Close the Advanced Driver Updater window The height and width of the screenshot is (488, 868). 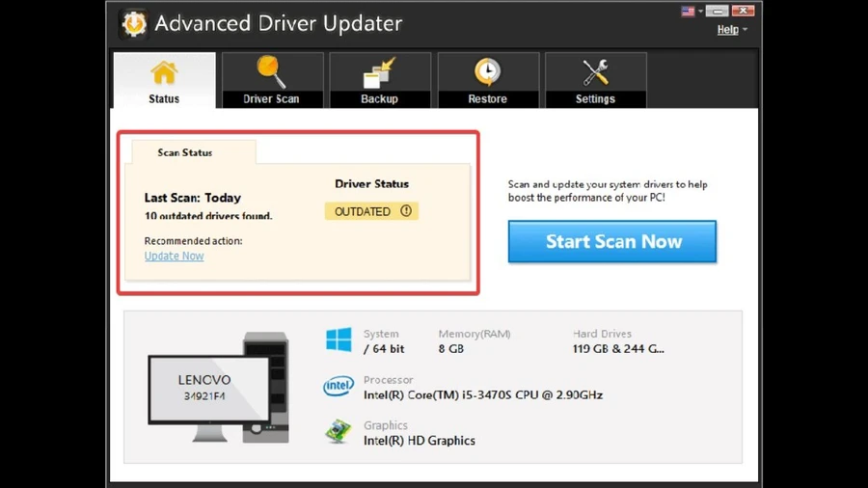pyautogui.click(x=743, y=11)
